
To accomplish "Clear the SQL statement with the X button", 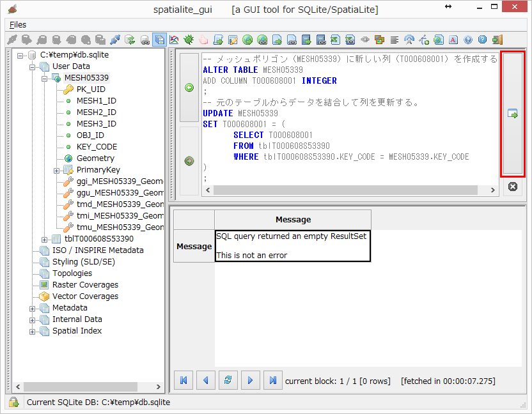I will click(513, 187).
